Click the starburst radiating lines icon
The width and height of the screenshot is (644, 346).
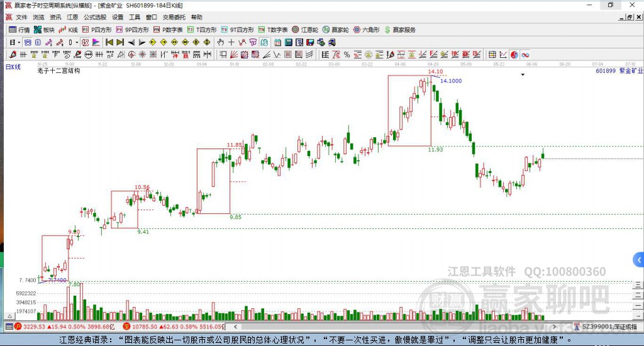click(x=142, y=55)
